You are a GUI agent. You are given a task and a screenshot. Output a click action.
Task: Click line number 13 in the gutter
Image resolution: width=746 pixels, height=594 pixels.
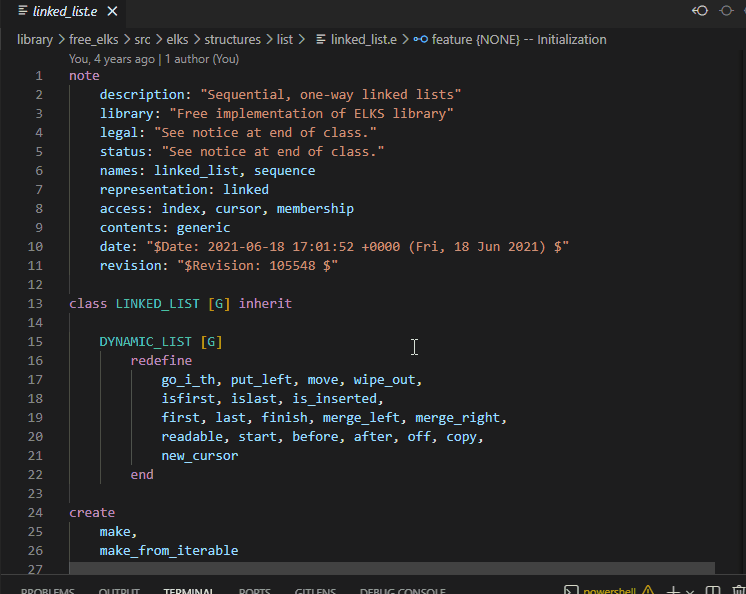37,303
